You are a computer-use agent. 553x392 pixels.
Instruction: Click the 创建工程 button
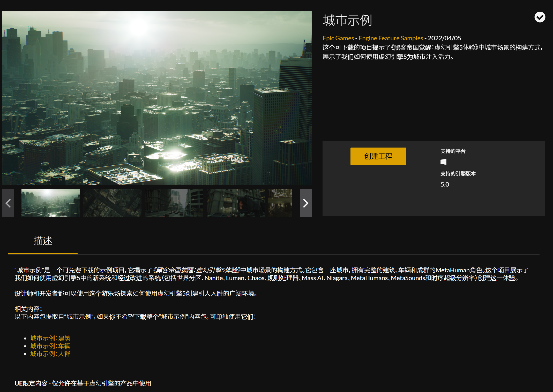pos(378,156)
